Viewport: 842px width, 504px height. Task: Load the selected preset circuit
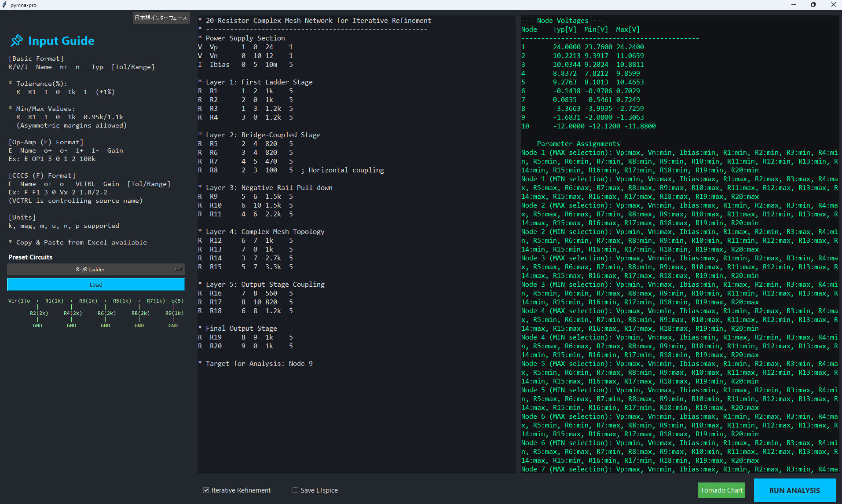pyautogui.click(x=96, y=285)
